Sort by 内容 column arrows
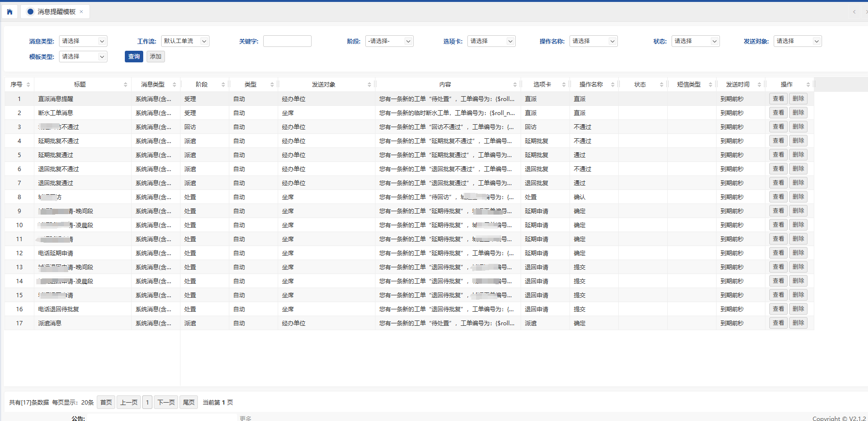868x421 pixels. pyautogui.click(x=515, y=85)
